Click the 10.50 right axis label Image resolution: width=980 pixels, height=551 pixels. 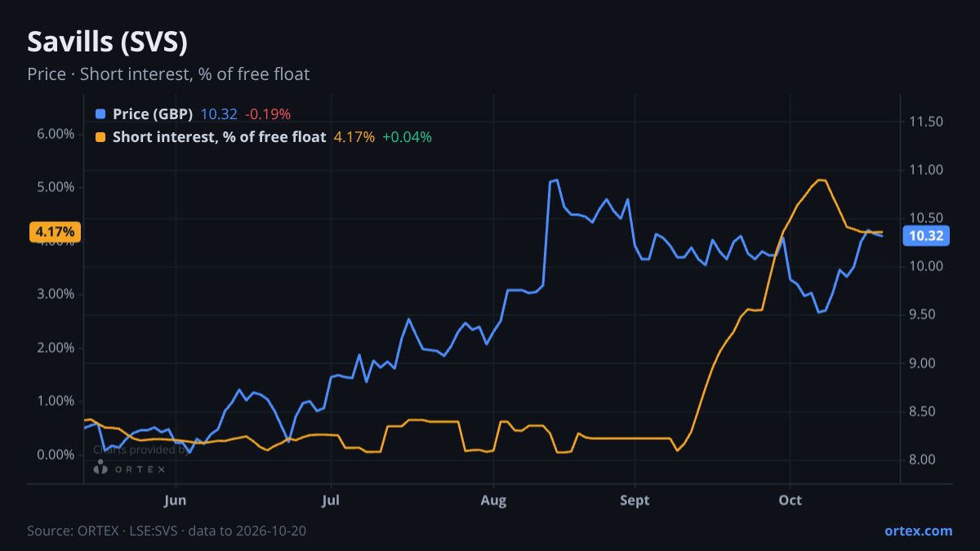[x=926, y=218]
